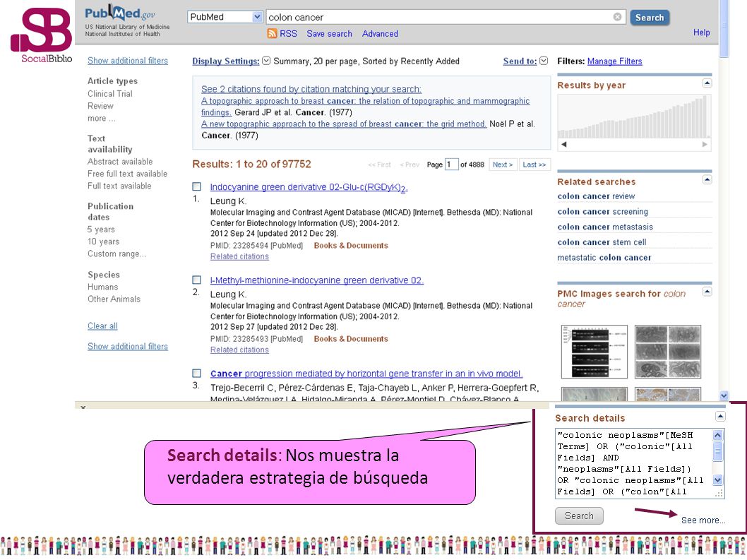Screen dimensions: 747x560
Task: Open colon cancer stem cell related search
Action: point(602,242)
